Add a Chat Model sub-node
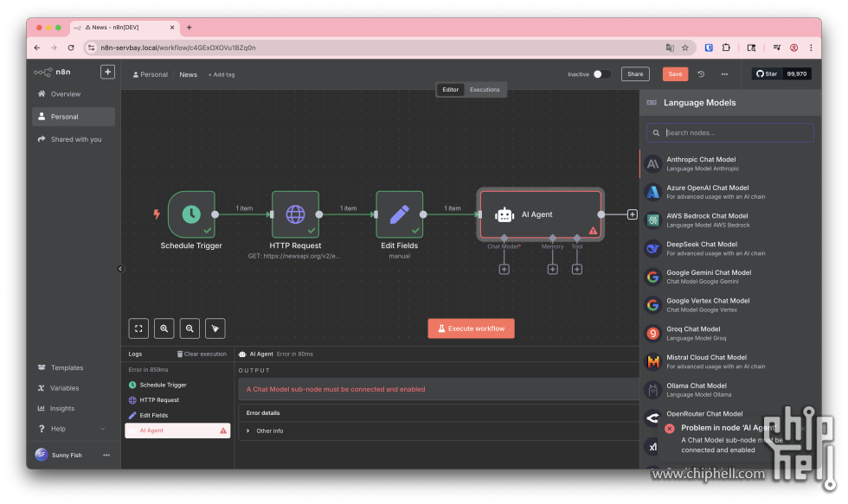The height and width of the screenshot is (504, 848). tap(504, 269)
